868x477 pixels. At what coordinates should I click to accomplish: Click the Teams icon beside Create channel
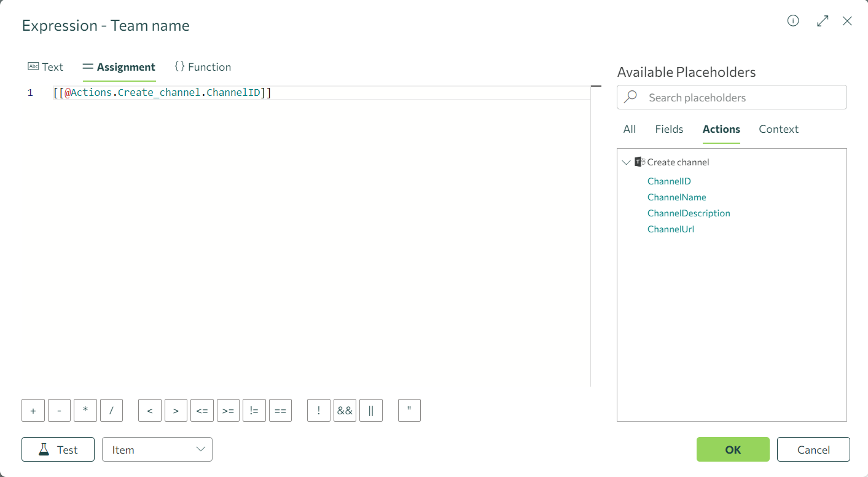click(639, 162)
